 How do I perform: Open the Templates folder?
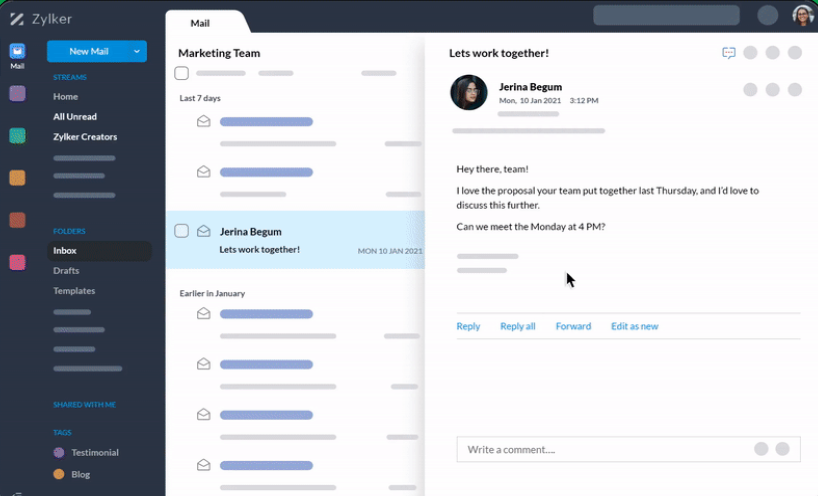[74, 291]
